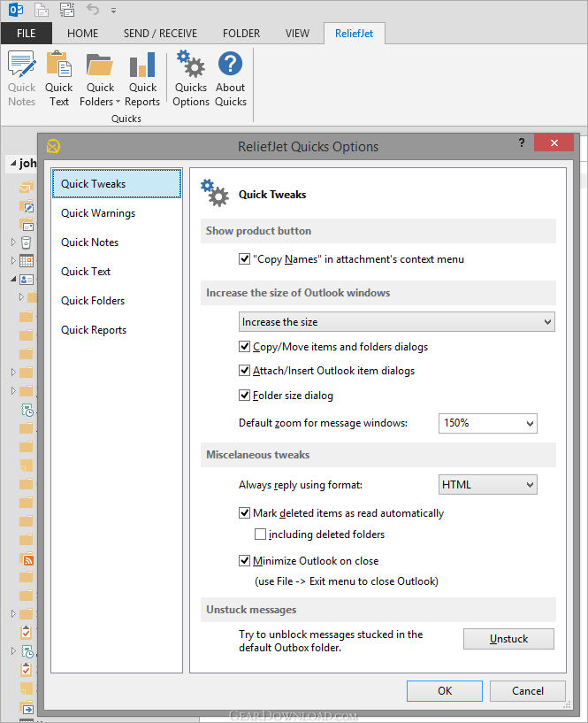
Task: Open the HTML reply format dropdown
Action: (x=487, y=485)
